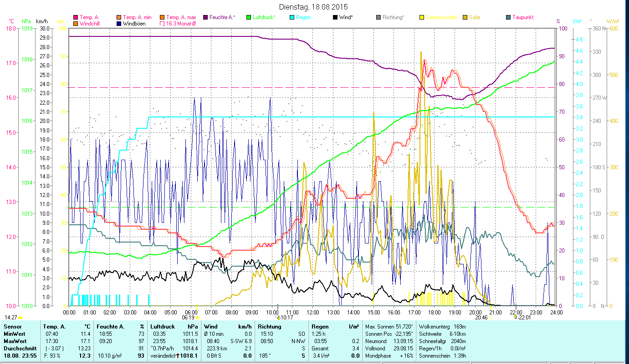Viewport: 629px width, 364px height.
Task: Pick the black Wind legend swatch
Action: coord(335,17)
